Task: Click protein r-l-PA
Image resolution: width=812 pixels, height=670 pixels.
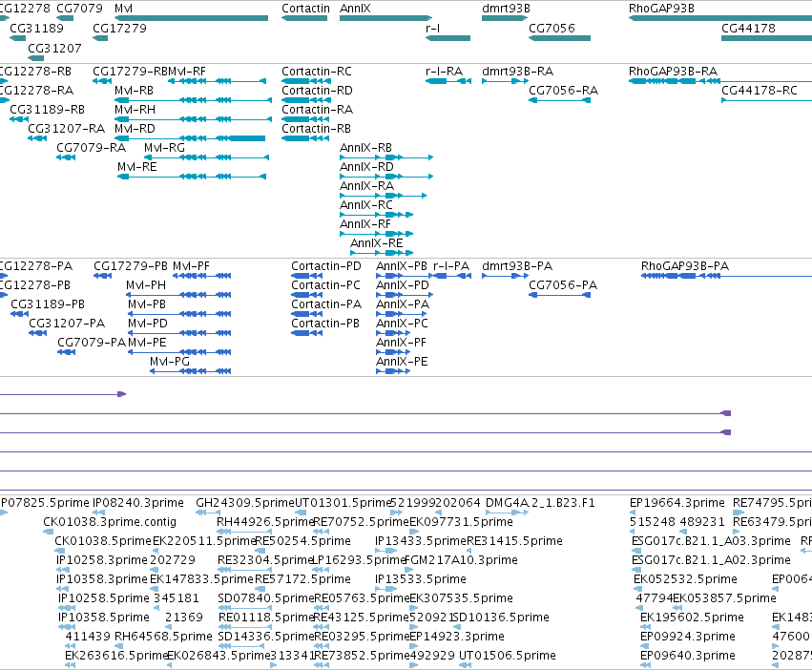Action: click(451, 266)
